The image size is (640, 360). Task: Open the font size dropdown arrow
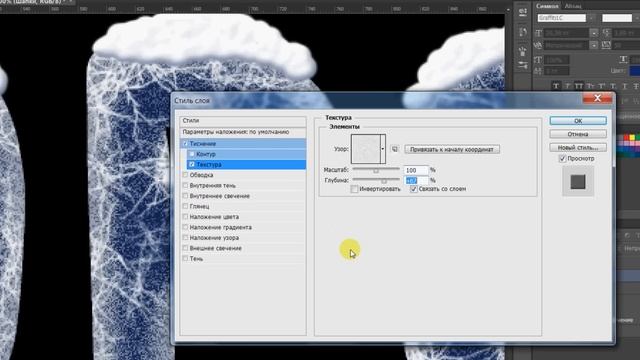[594, 33]
